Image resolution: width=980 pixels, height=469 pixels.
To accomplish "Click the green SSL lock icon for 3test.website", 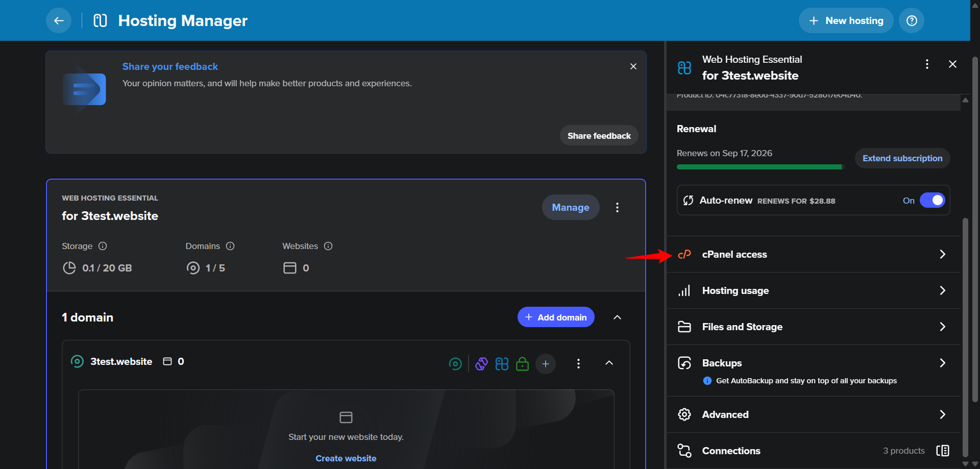I will pos(522,364).
